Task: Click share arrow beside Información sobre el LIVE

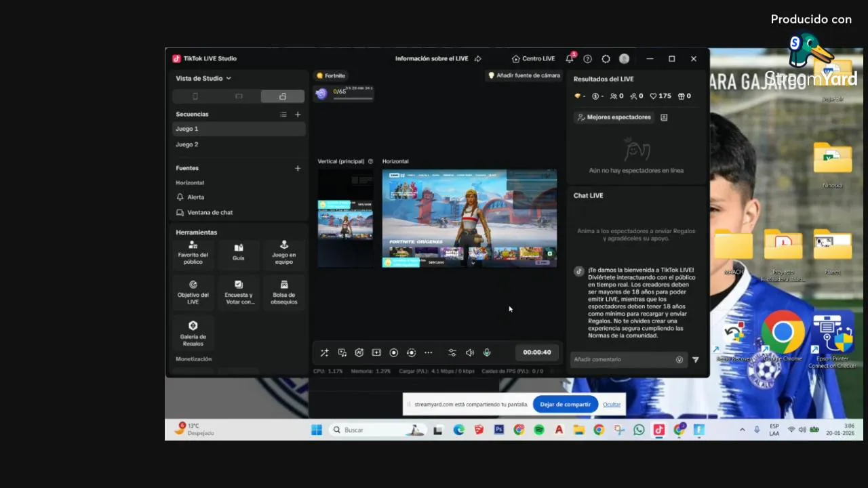Action: tap(478, 59)
